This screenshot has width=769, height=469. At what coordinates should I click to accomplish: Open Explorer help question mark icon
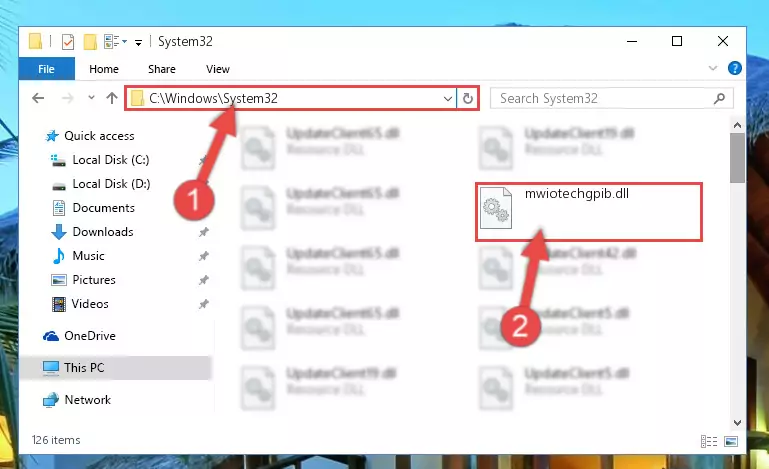point(734,68)
